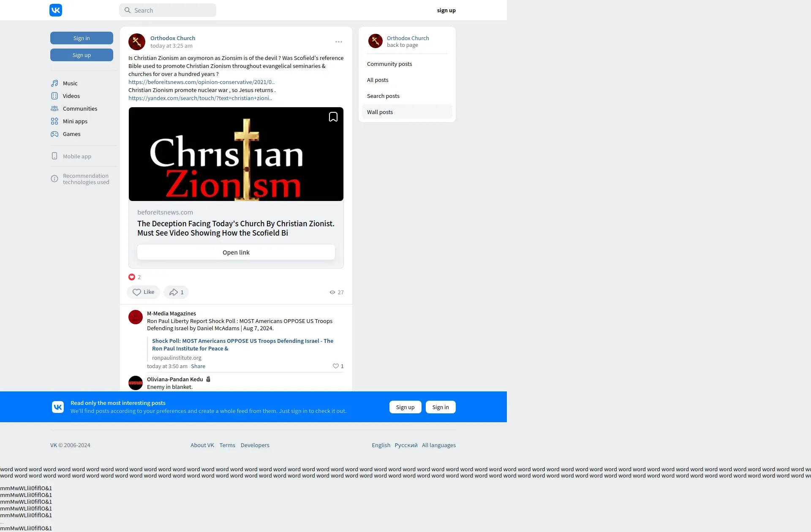Like the M-Media Magazines comment

click(336, 366)
